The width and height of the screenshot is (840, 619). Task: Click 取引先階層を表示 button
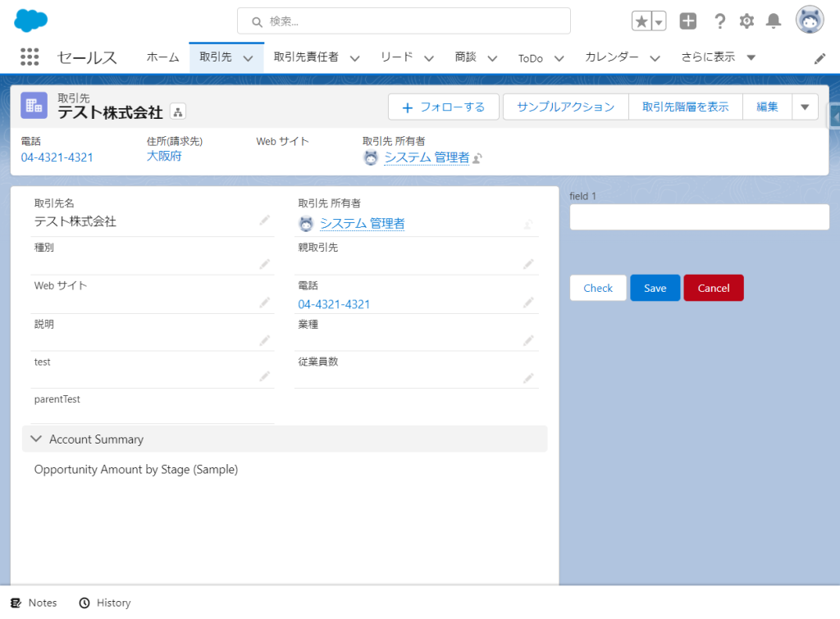coord(685,107)
